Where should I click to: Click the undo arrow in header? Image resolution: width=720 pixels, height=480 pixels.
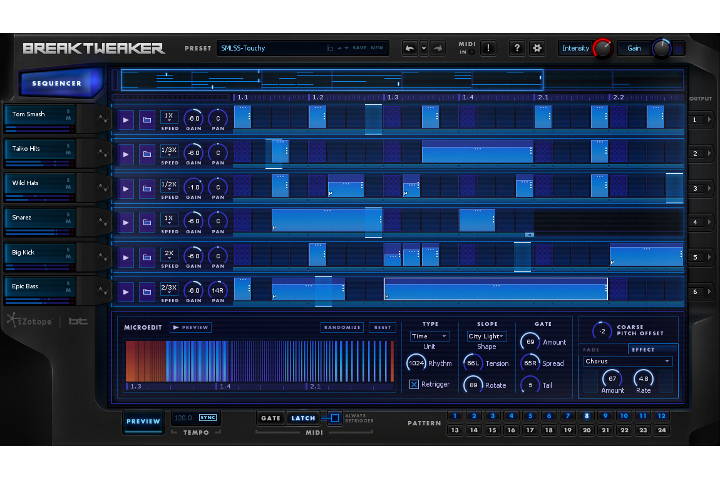pos(410,48)
